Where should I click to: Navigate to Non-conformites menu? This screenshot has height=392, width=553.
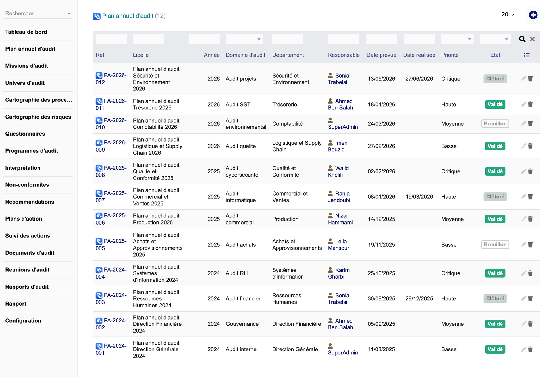click(x=27, y=185)
